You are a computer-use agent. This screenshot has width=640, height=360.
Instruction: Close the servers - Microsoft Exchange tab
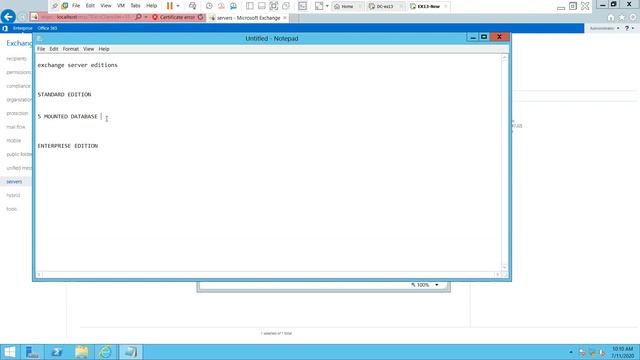[x=285, y=18]
